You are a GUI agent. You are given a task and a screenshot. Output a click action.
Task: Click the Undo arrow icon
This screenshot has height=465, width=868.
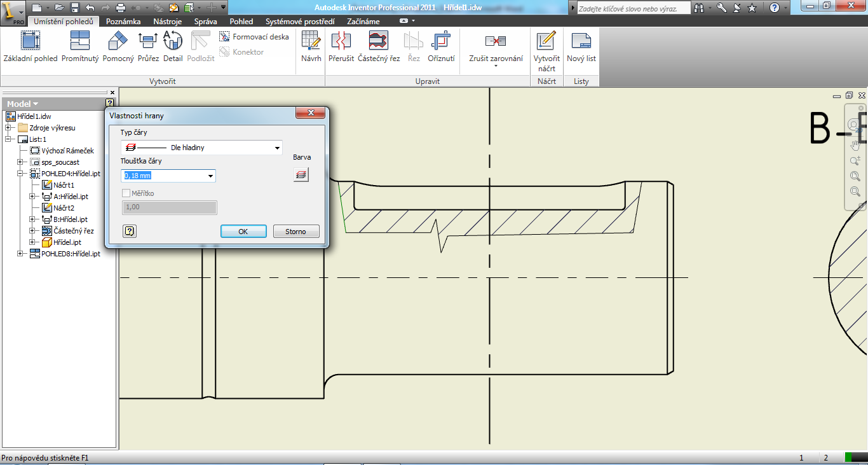90,8
